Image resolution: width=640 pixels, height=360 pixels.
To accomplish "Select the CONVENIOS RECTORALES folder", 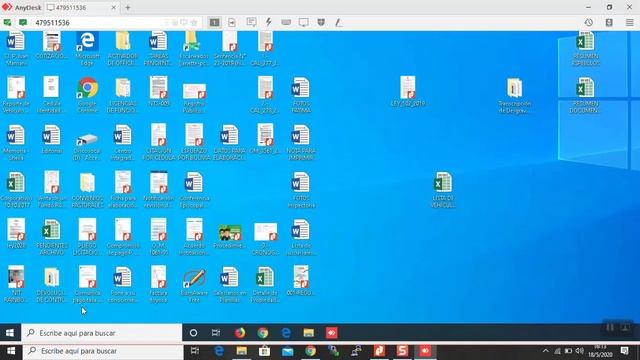I will coord(87,190).
